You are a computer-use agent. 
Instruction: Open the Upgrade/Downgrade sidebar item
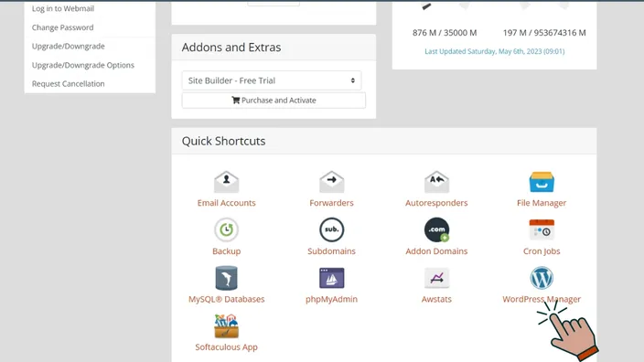point(69,46)
